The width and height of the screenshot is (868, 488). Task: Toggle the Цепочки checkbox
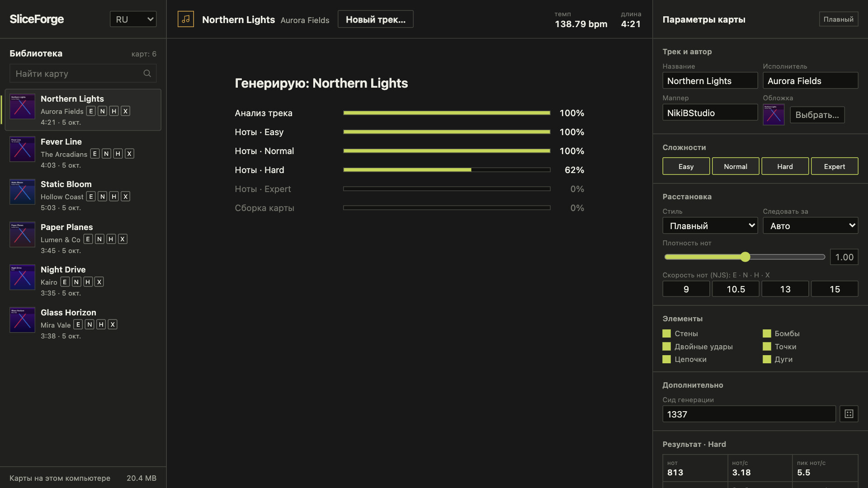tap(666, 359)
